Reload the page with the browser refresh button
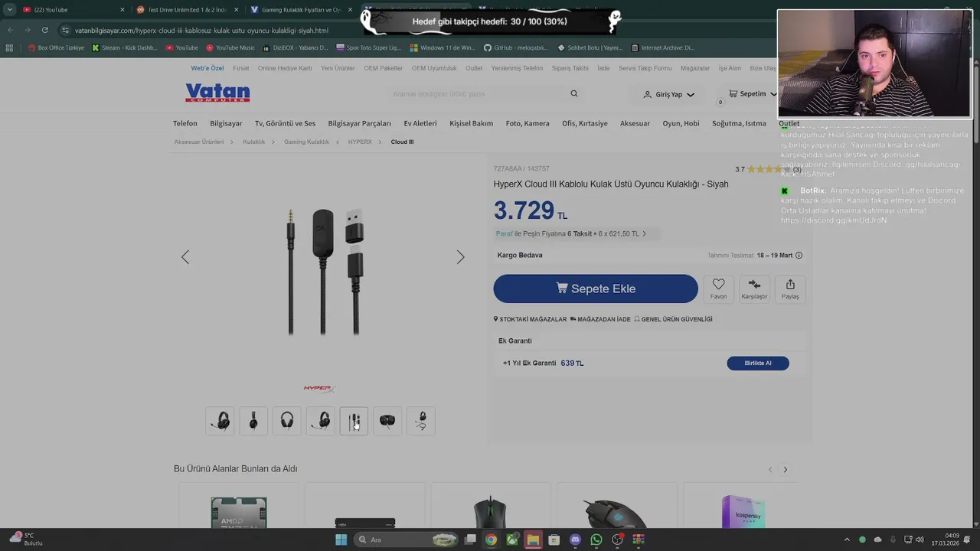The height and width of the screenshot is (551, 980). pos(45,30)
